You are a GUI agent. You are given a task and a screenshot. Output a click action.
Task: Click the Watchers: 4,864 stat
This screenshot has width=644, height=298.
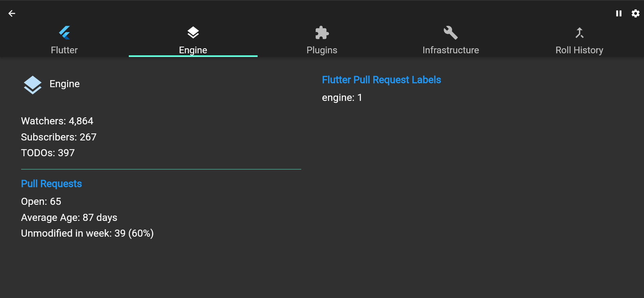coord(57,121)
